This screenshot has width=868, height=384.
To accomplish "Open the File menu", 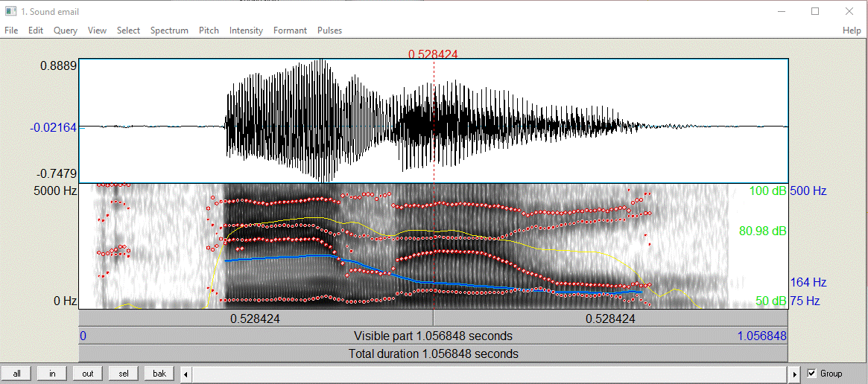I will tap(11, 31).
